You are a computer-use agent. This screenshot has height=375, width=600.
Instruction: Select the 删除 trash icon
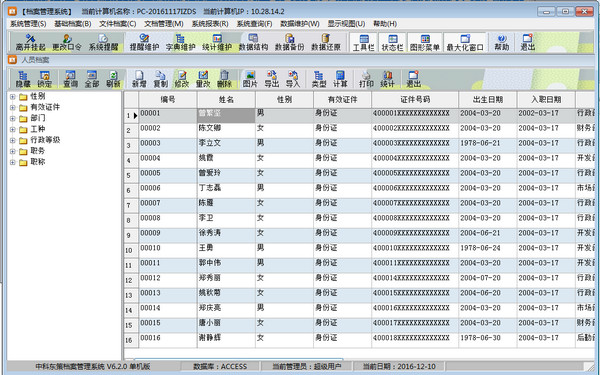click(224, 79)
